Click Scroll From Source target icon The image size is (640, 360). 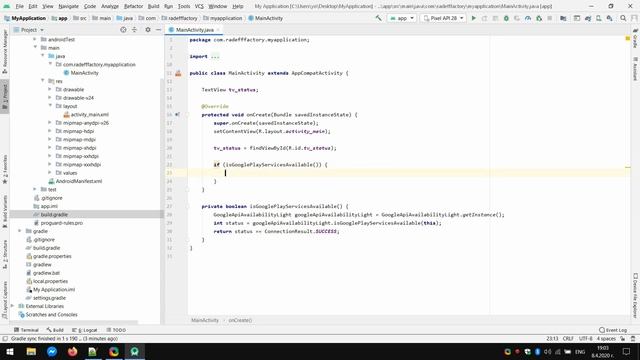coord(123,30)
